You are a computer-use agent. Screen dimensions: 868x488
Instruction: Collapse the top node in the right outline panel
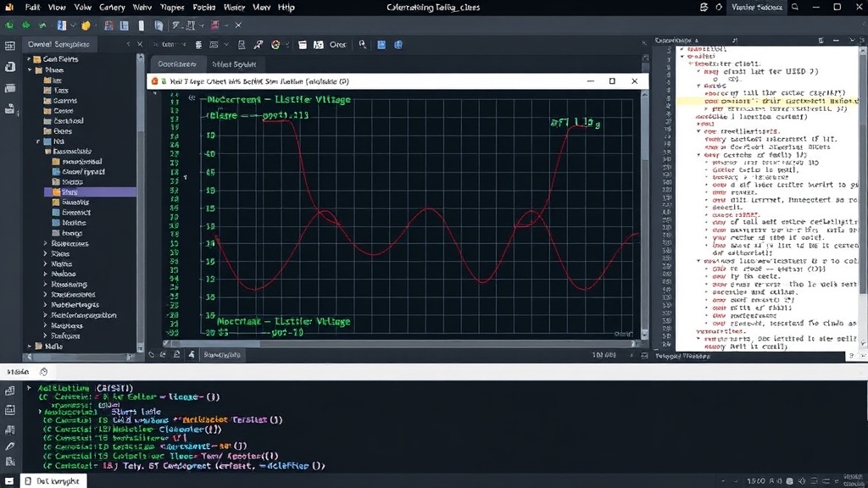pyautogui.click(x=682, y=48)
